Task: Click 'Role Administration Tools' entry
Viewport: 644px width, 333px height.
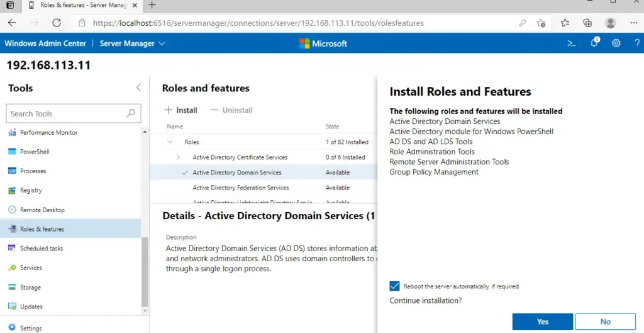Action: coord(432,152)
